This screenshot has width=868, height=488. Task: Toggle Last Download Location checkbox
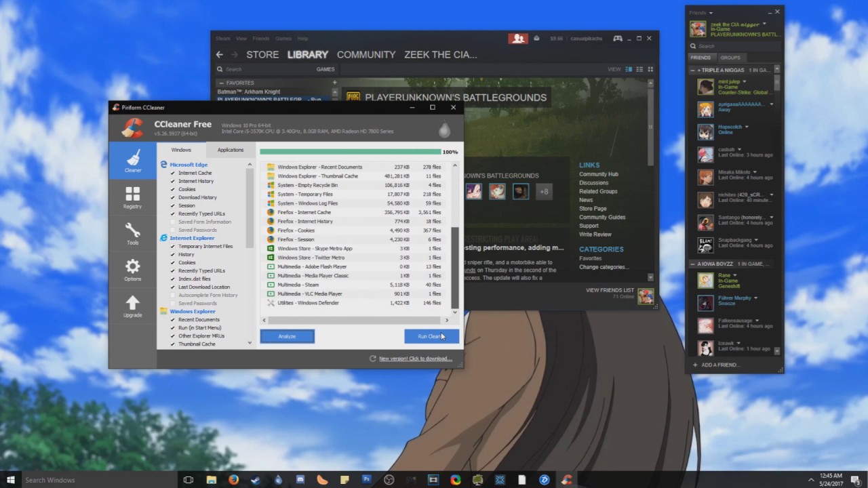click(173, 287)
